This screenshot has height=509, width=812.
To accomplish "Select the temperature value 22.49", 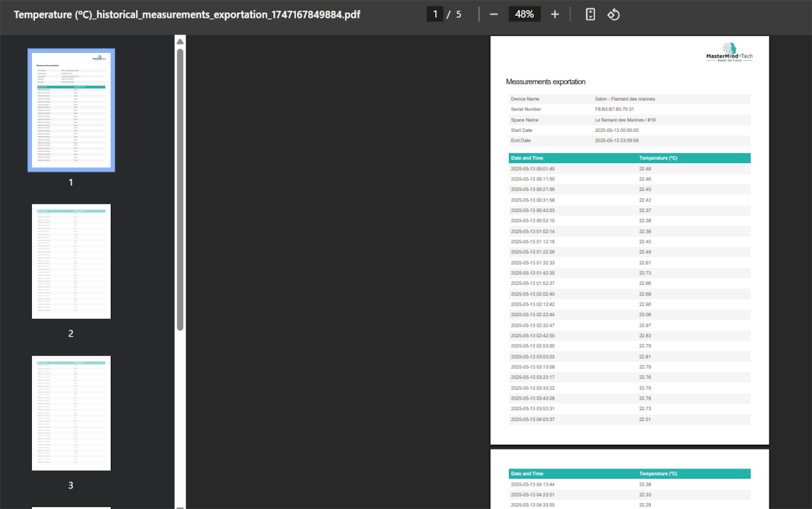I will [x=645, y=252].
